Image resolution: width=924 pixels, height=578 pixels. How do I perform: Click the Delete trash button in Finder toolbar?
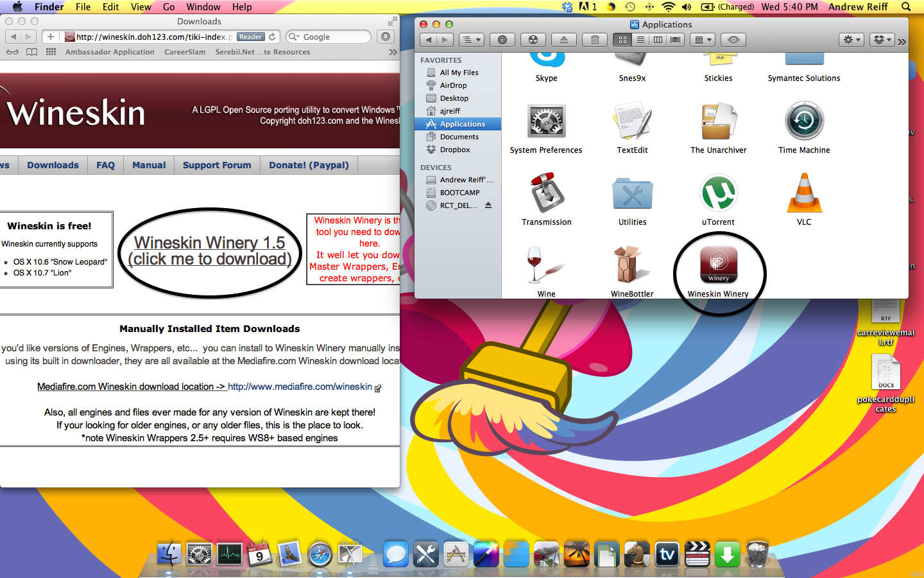pyautogui.click(x=595, y=40)
